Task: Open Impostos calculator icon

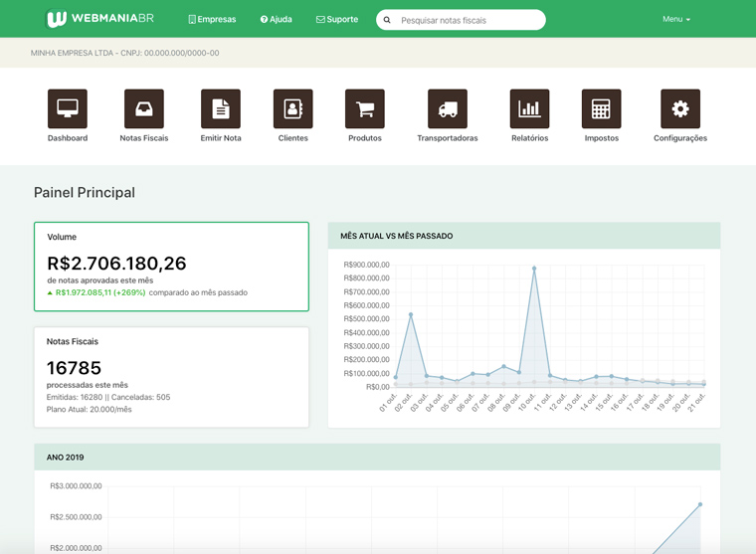Action: 601,109
